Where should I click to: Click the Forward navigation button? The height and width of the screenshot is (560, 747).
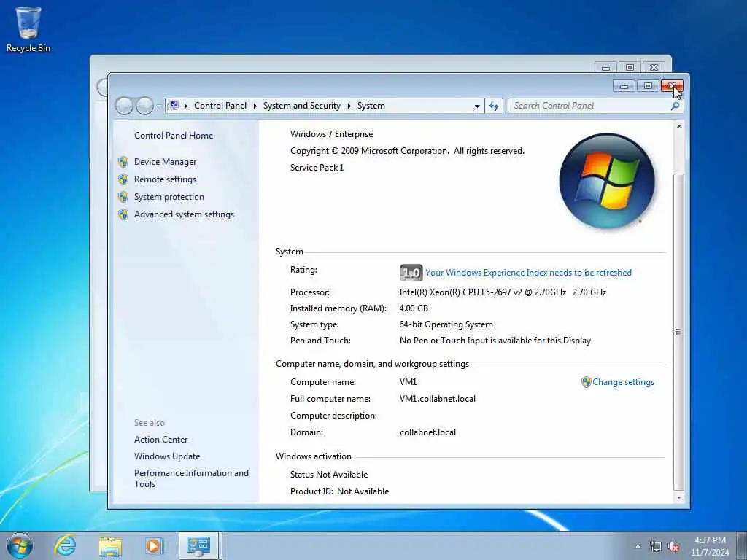tap(144, 106)
